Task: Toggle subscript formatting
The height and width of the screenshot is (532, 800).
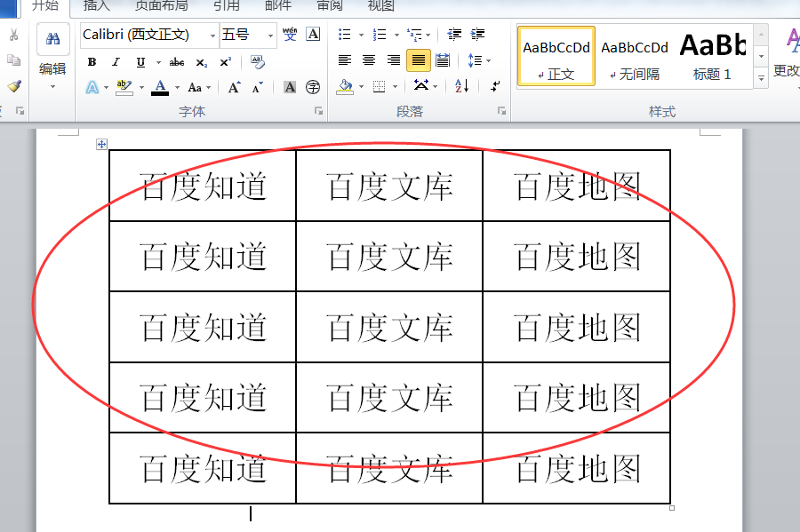Action: point(202,62)
